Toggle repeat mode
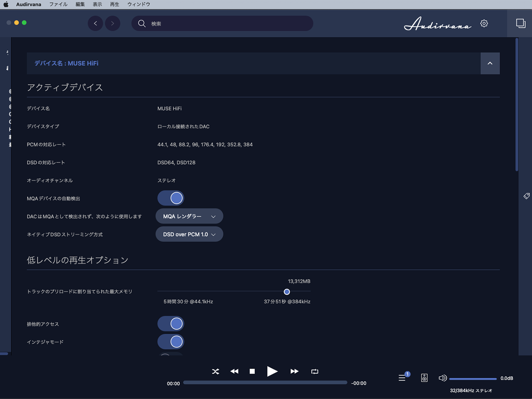This screenshot has width=532, height=399. point(315,371)
